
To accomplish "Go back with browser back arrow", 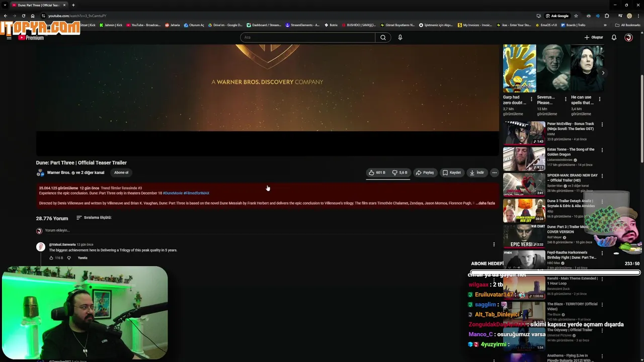I will coord(5,16).
